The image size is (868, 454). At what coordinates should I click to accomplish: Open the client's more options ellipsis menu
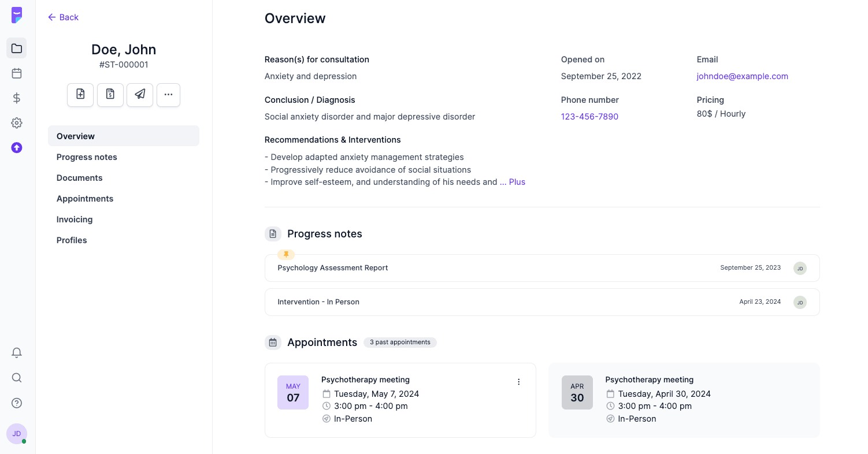(168, 95)
